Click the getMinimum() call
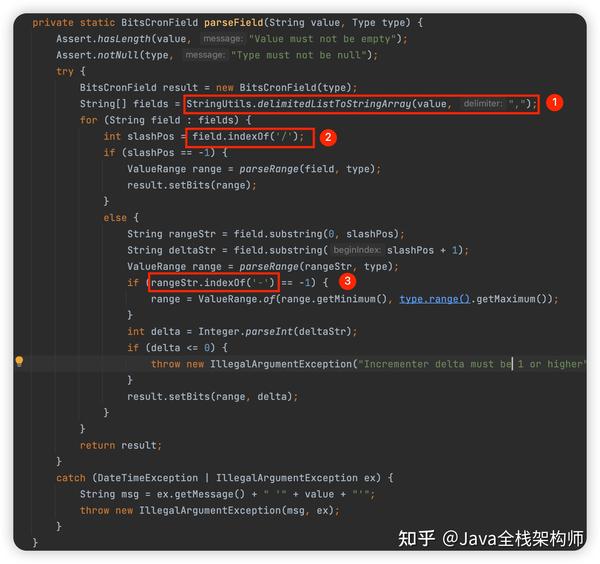 click(352, 299)
